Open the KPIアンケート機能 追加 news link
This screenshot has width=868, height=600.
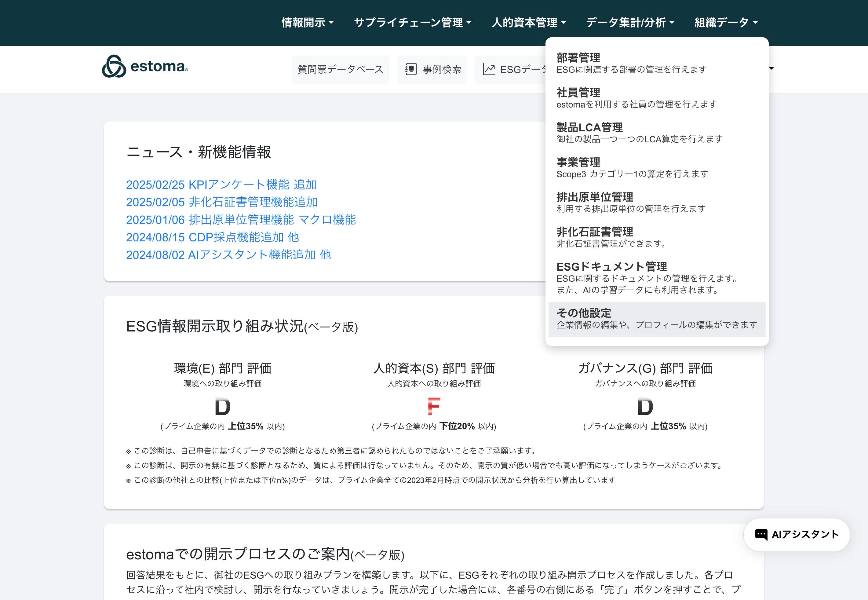(x=221, y=185)
